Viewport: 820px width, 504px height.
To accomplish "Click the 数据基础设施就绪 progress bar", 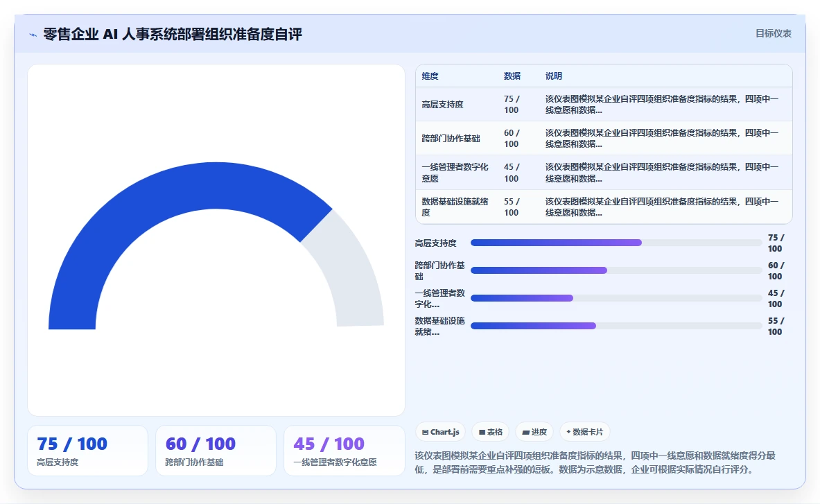I will click(616, 326).
